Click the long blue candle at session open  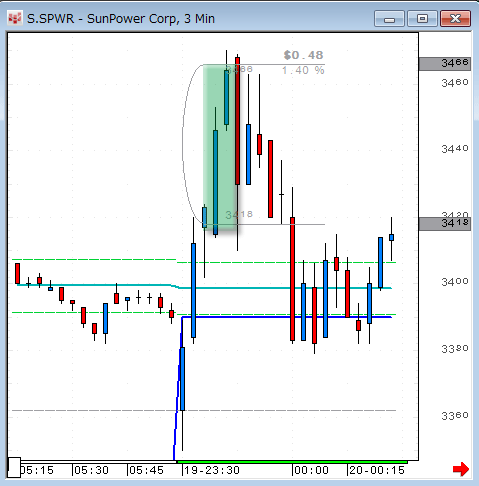tap(182, 379)
